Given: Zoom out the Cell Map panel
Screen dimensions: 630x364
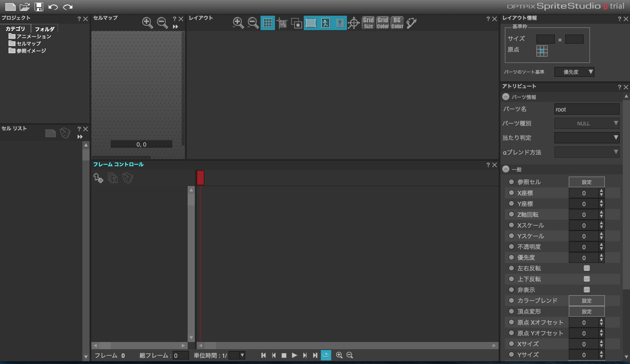Looking at the screenshot, I should pos(162,23).
